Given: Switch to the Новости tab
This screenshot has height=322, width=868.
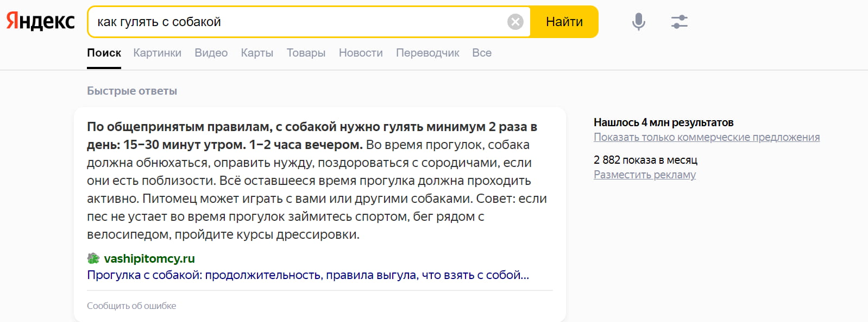Looking at the screenshot, I should (361, 53).
